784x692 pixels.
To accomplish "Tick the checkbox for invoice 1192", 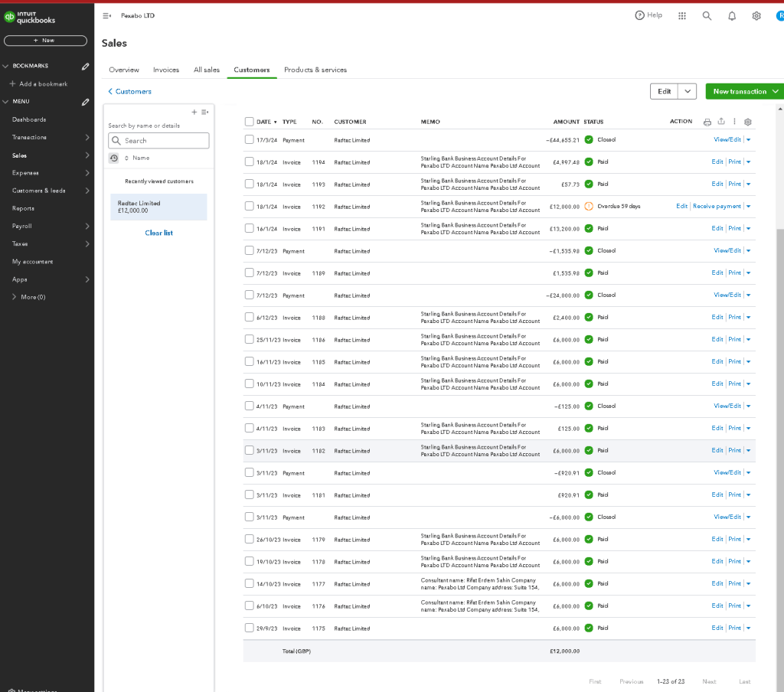I will [249, 206].
